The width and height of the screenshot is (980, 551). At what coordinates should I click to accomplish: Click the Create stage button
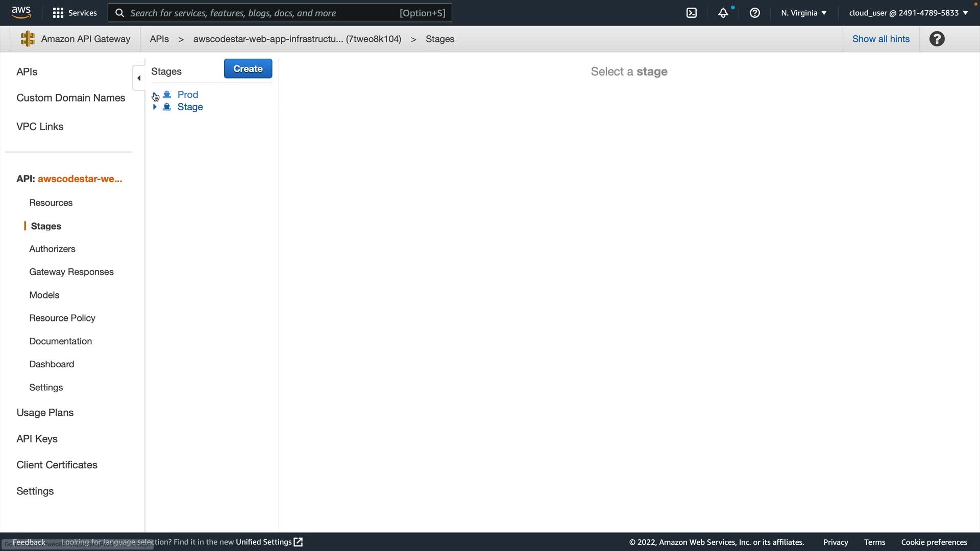click(x=248, y=68)
